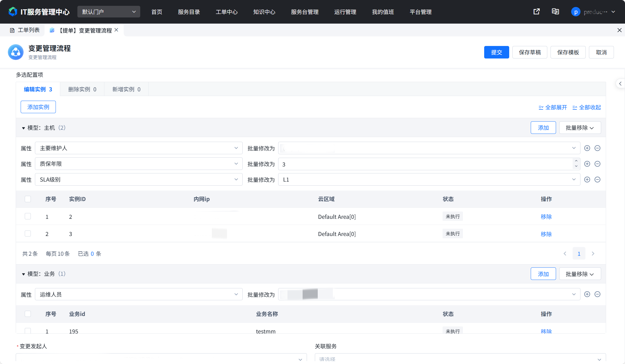Collapse the right side panel arrow
Viewport: 625px width, 364px height.
[620, 84]
